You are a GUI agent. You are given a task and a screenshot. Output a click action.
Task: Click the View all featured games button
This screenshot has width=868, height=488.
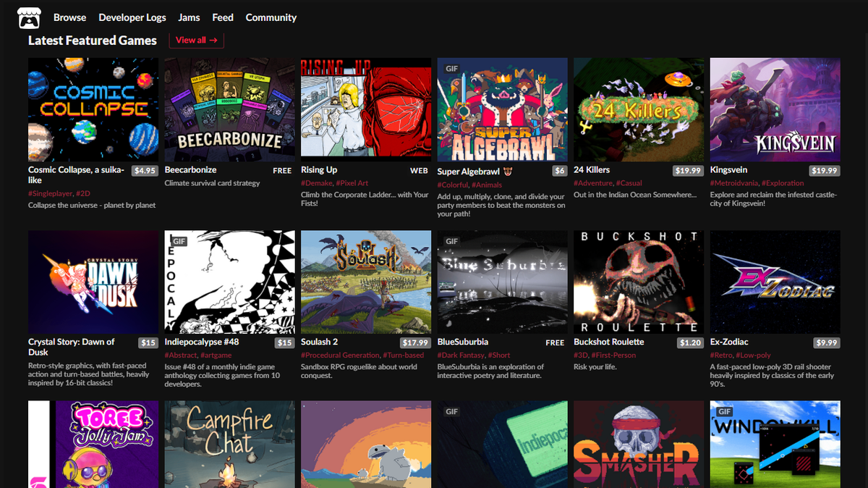(196, 41)
